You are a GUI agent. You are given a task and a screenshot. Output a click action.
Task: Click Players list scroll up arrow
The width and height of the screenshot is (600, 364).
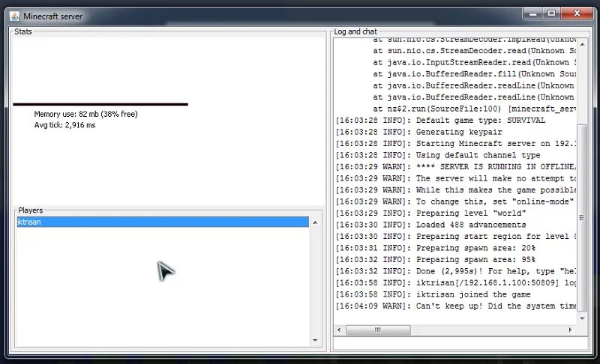315,222
